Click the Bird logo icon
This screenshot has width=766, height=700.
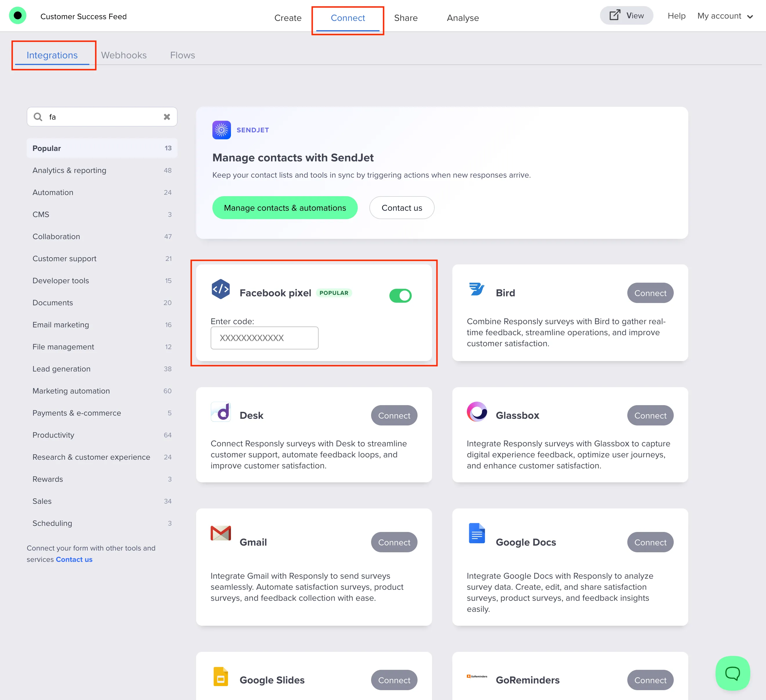click(476, 289)
